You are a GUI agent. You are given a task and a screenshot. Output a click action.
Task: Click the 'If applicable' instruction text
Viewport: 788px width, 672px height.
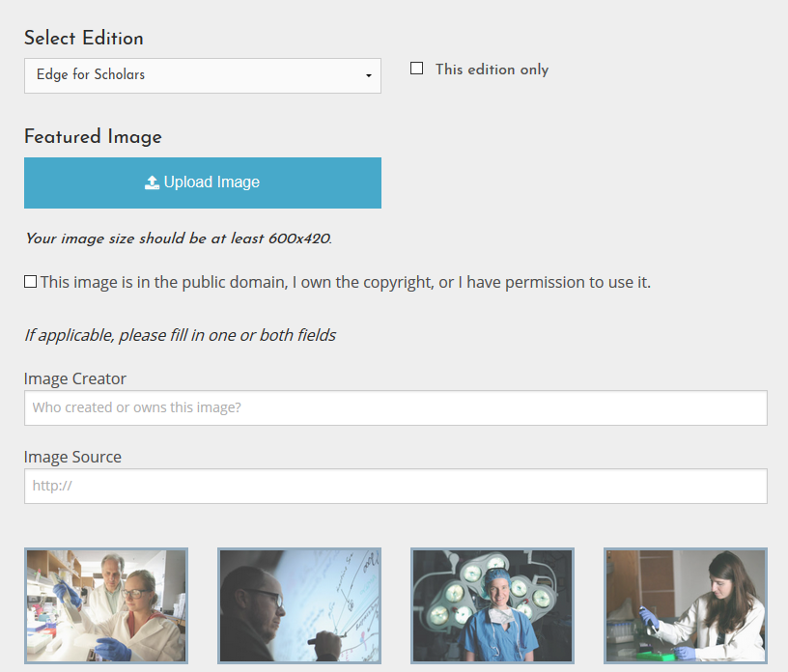click(x=180, y=336)
